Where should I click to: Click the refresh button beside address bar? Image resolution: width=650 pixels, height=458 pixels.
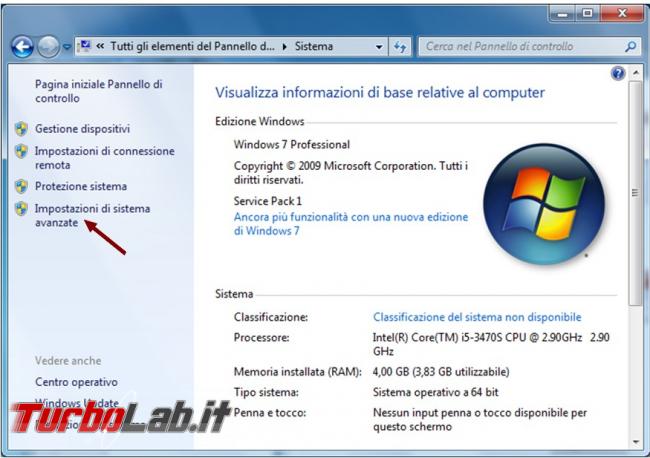[400, 47]
